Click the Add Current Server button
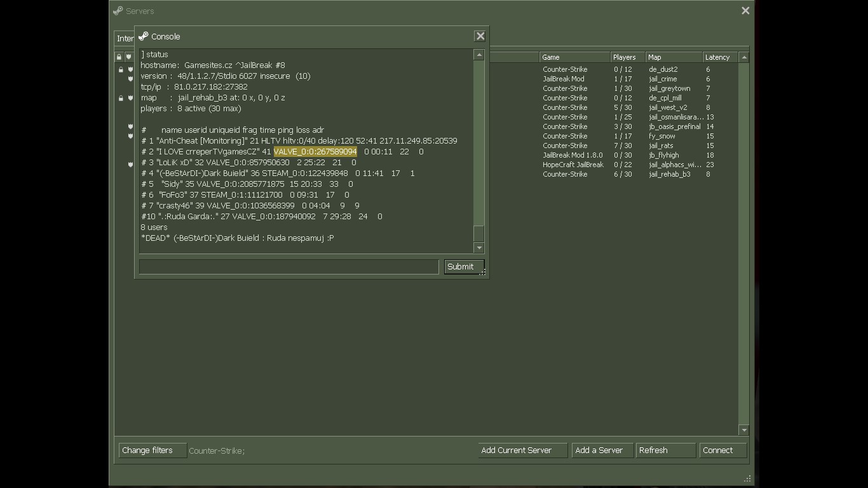The height and width of the screenshot is (488, 868). point(522,451)
